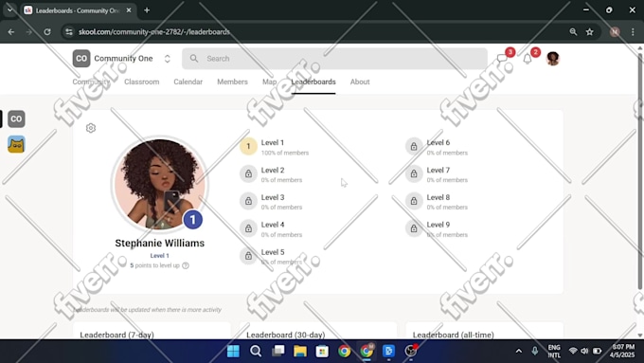Open a new browser tab
644x363 pixels.
(147, 10)
